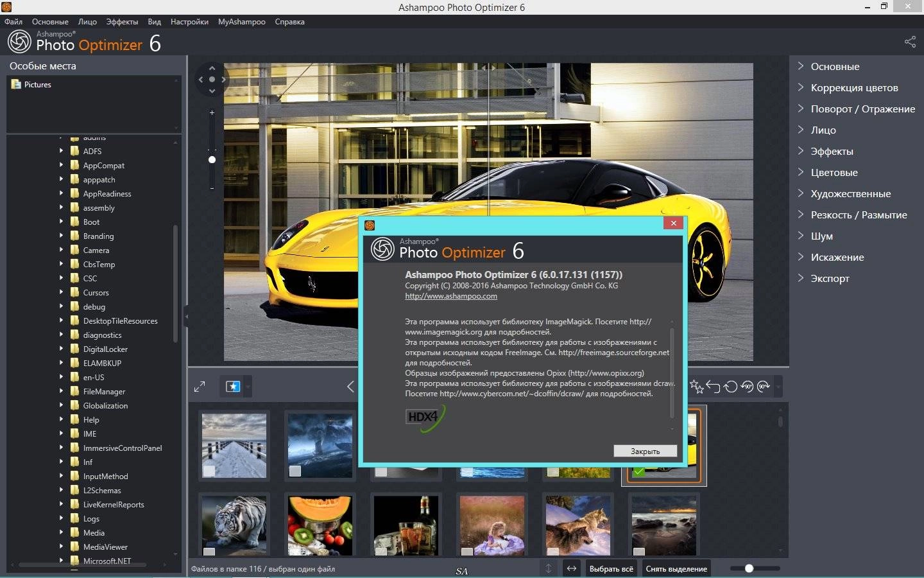Viewport: 924px width, 578px height.
Task: Expand the Коррекция цветов section
Action: (854, 87)
